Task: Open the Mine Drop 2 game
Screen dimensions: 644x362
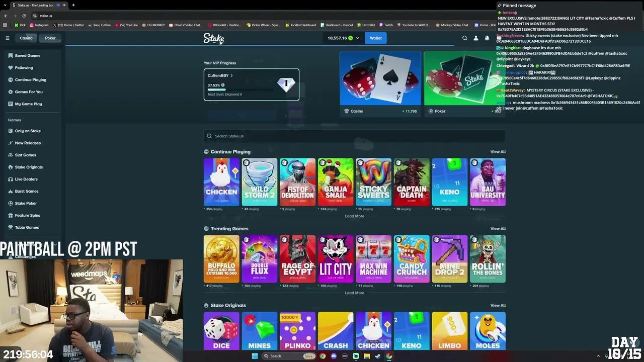Action: click(450, 259)
